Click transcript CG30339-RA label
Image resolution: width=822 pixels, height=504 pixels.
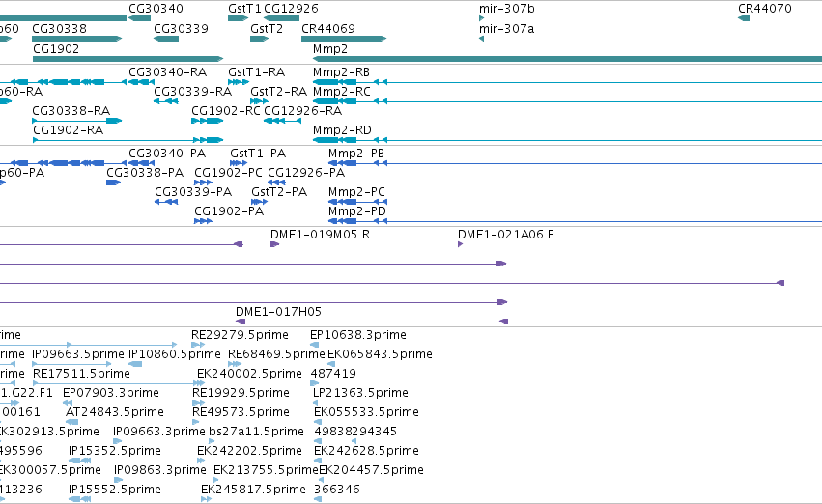click(x=192, y=91)
